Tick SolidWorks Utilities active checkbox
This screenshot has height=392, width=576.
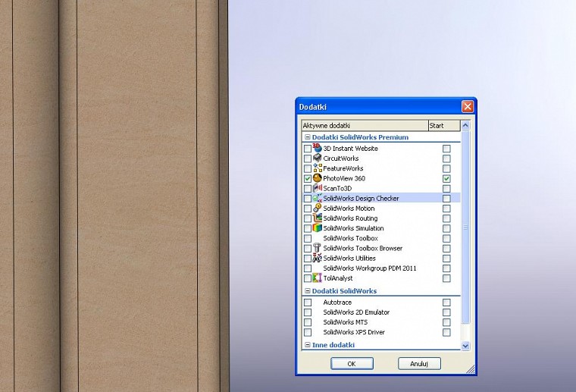pyautogui.click(x=308, y=259)
